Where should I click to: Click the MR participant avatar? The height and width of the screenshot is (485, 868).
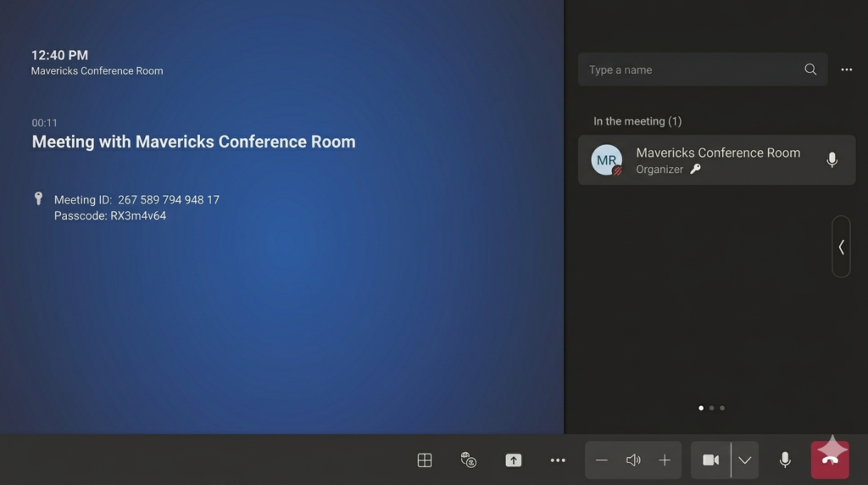607,160
